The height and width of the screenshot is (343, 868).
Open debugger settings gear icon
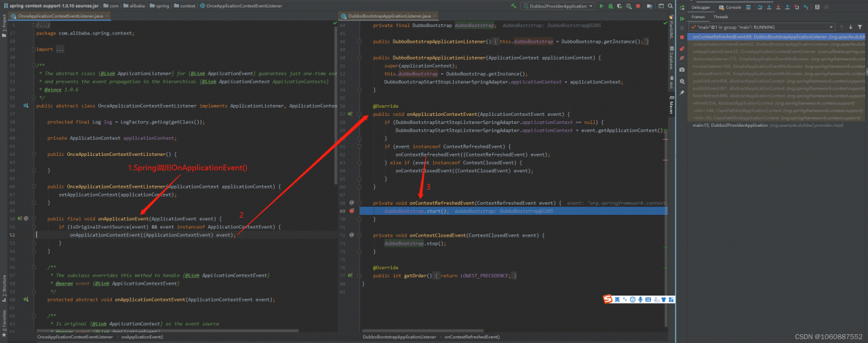682,81
